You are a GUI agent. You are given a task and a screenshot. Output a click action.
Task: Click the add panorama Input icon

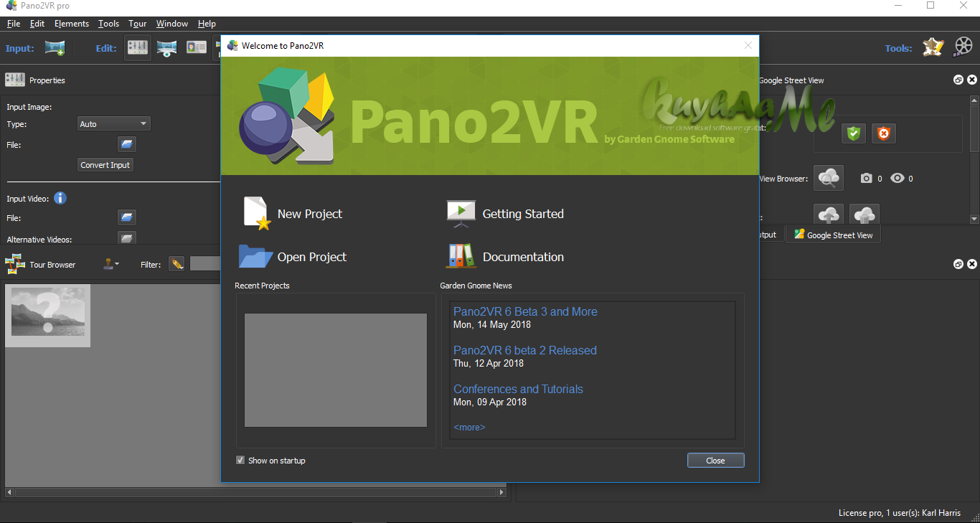pyautogui.click(x=55, y=48)
